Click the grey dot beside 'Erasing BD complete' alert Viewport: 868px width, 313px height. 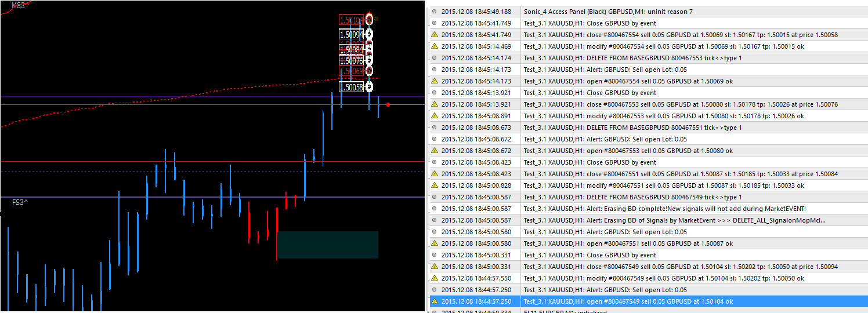tap(434, 209)
